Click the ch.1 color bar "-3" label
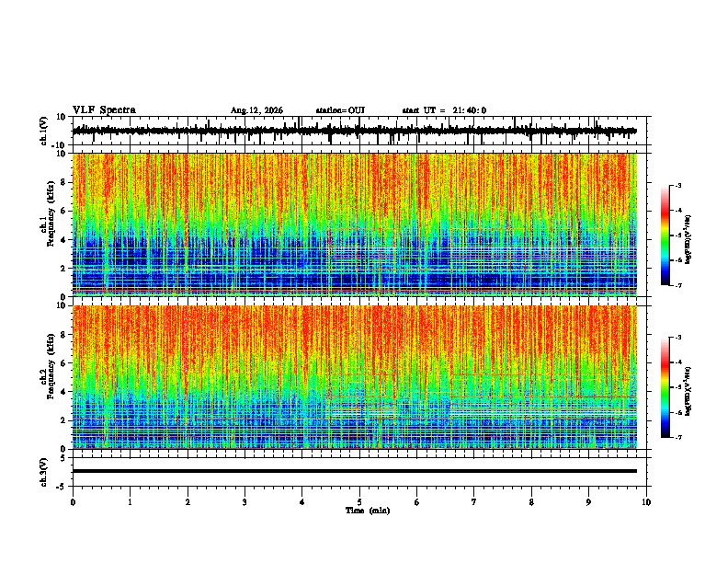 678,185
